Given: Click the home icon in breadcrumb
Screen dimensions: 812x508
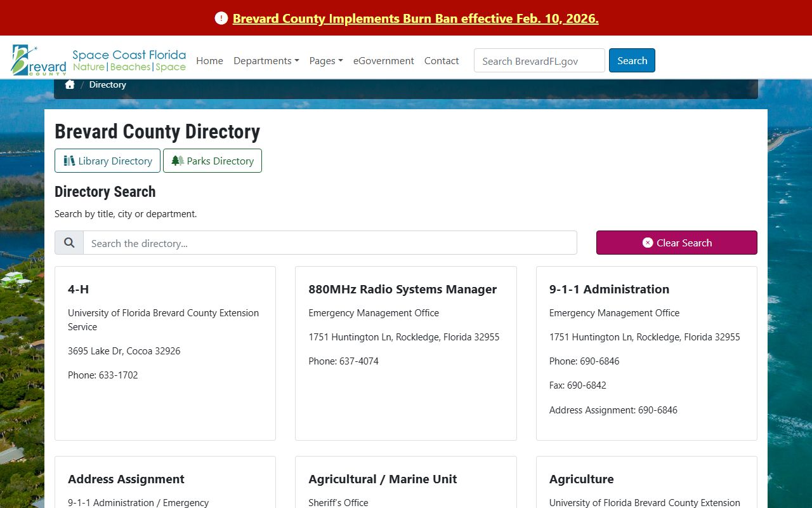Looking at the screenshot, I should (70, 84).
